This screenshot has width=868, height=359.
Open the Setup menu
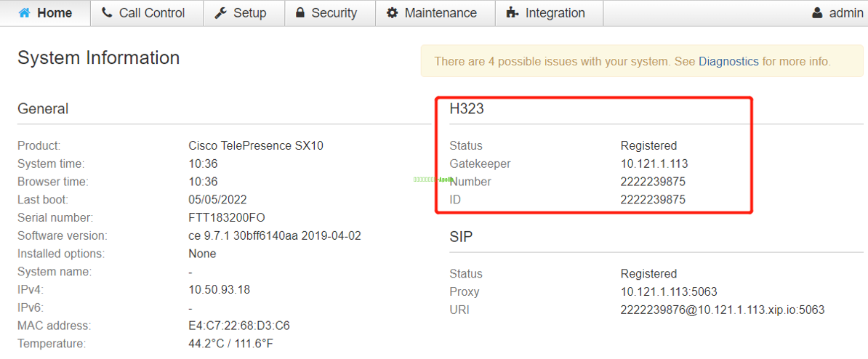pos(249,13)
